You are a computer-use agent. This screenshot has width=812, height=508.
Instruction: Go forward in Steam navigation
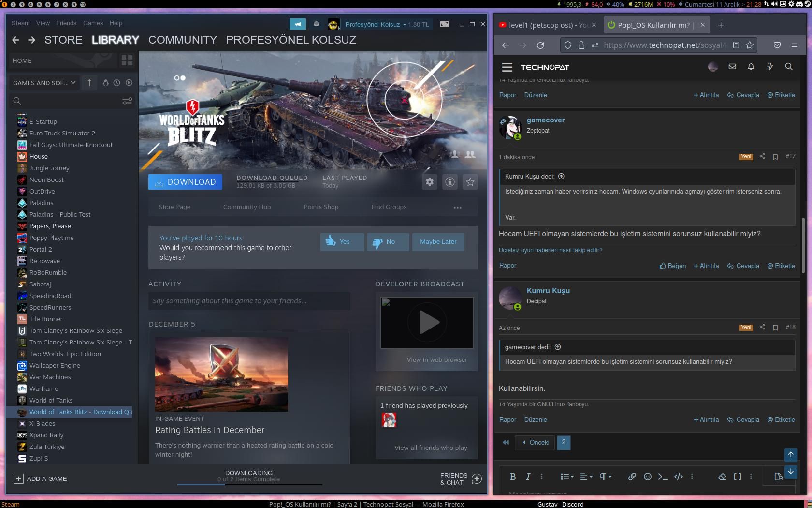(32, 40)
